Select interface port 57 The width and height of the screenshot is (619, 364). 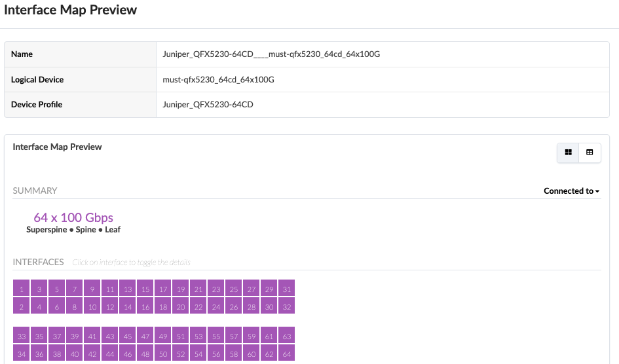[234, 335]
